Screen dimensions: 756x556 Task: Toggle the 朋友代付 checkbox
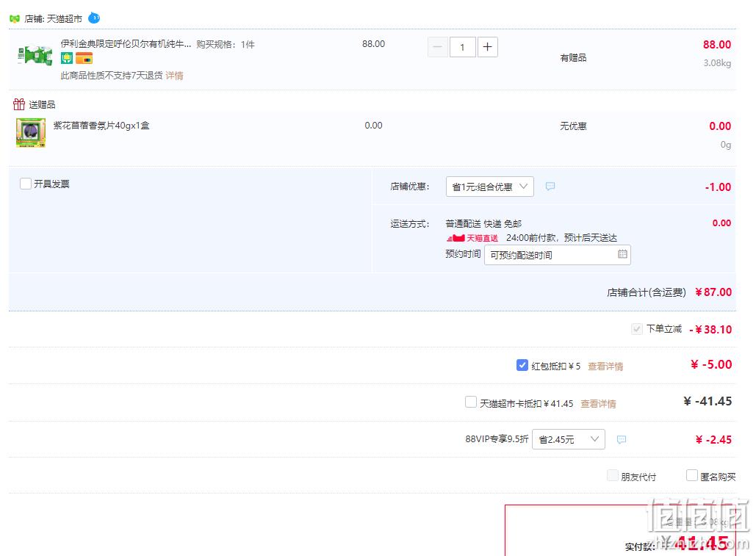click(612, 475)
